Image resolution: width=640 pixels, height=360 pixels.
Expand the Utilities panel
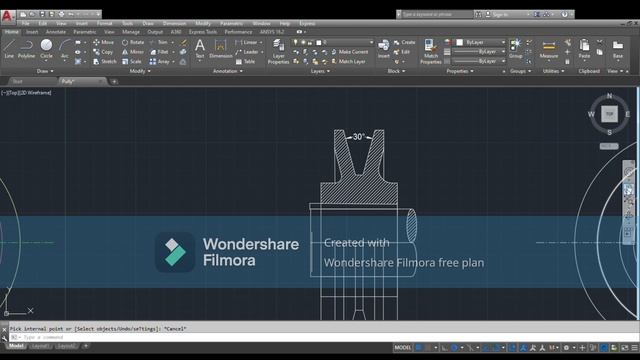553,71
